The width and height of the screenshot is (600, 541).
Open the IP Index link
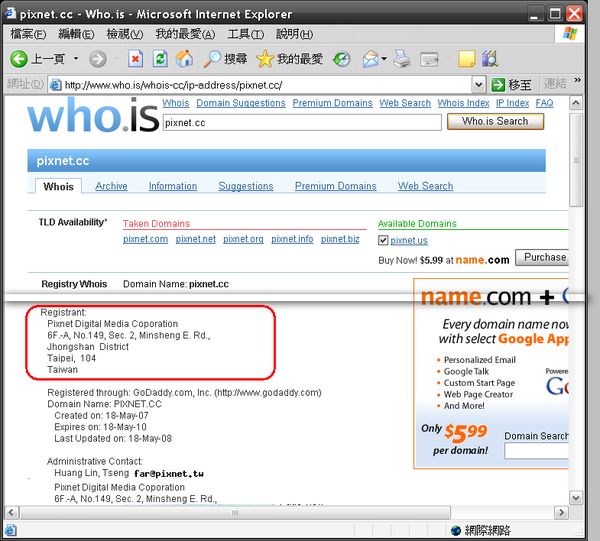512,103
